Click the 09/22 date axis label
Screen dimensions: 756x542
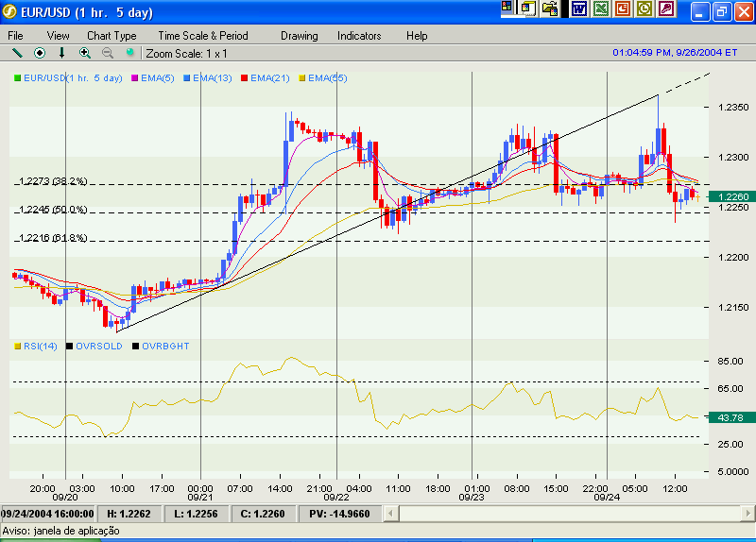pyautogui.click(x=336, y=498)
